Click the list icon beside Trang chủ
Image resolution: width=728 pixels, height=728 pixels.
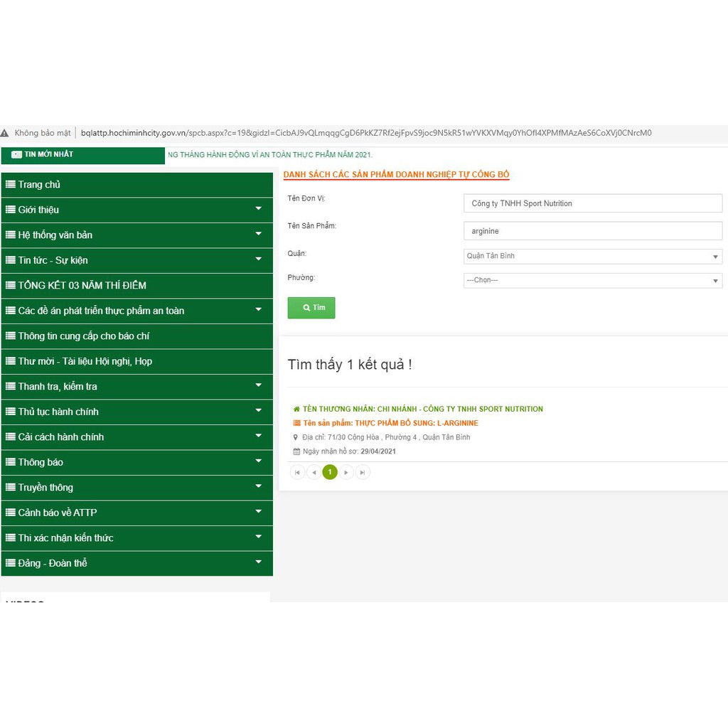[10, 184]
